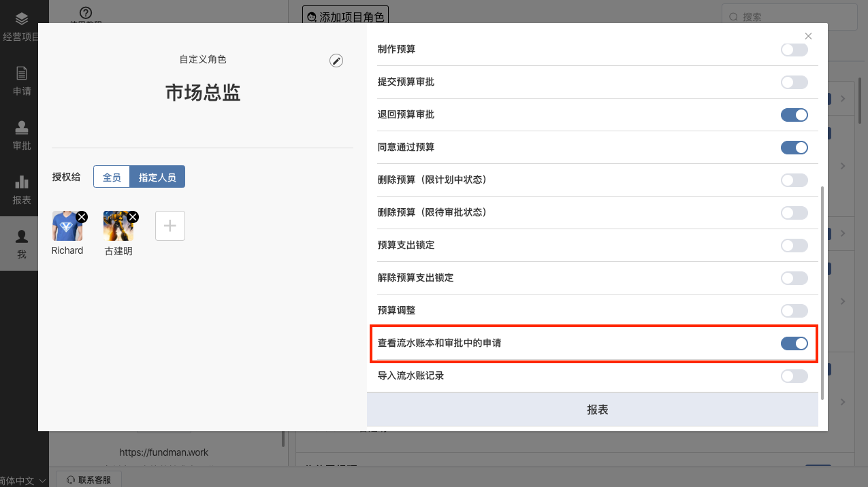
Task: Open 审批 in the left sidebar
Action: tap(22, 135)
